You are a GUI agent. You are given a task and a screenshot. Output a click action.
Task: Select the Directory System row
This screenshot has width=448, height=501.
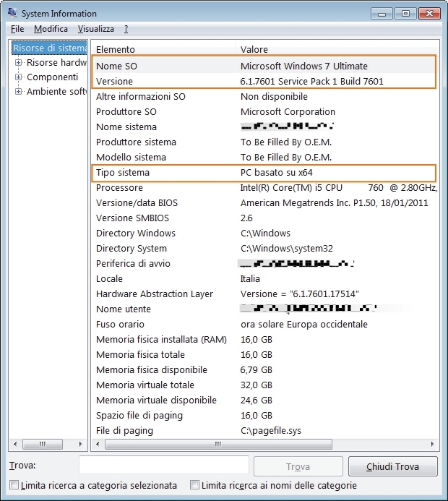264,248
